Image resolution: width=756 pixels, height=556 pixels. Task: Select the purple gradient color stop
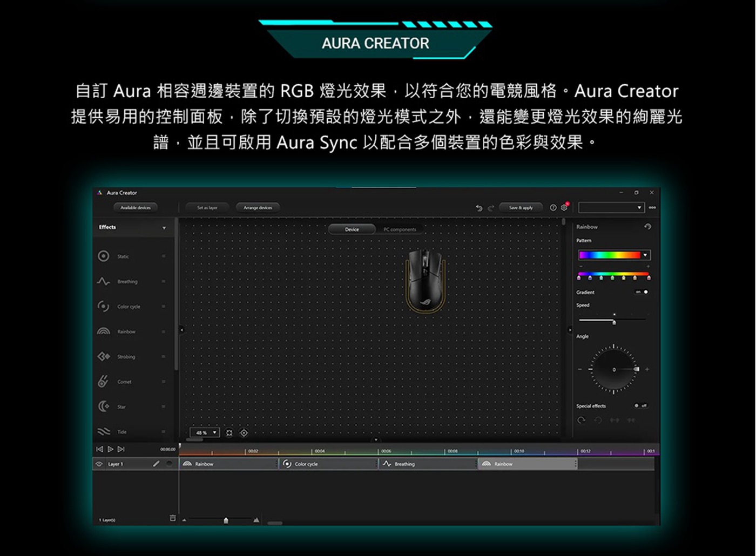579,277
